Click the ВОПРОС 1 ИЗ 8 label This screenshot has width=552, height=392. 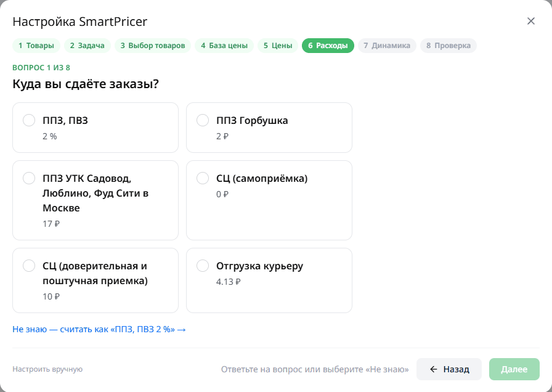tap(41, 68)
